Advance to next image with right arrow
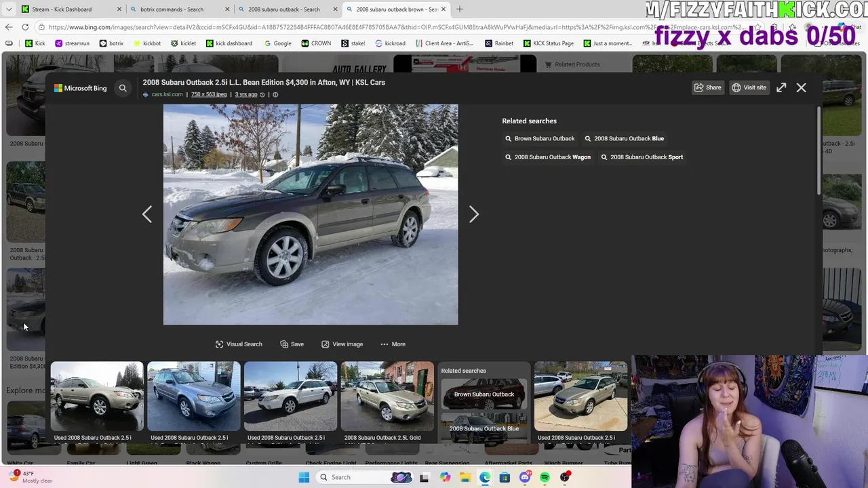 [x=474, y=215]
